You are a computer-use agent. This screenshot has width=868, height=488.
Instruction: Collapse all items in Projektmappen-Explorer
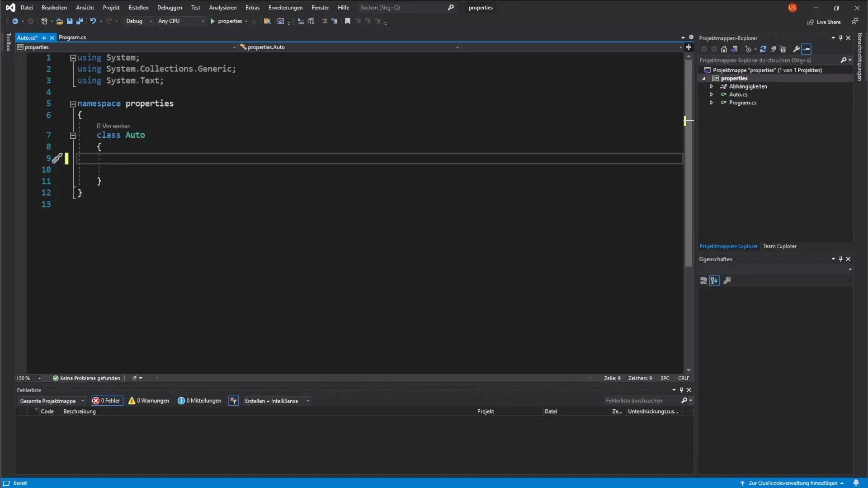[773, 49]
